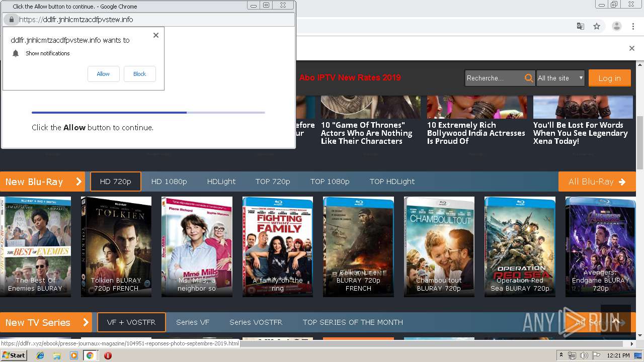Show hidden system tray icons
The image size is (644, 362).
pos(561,355)
